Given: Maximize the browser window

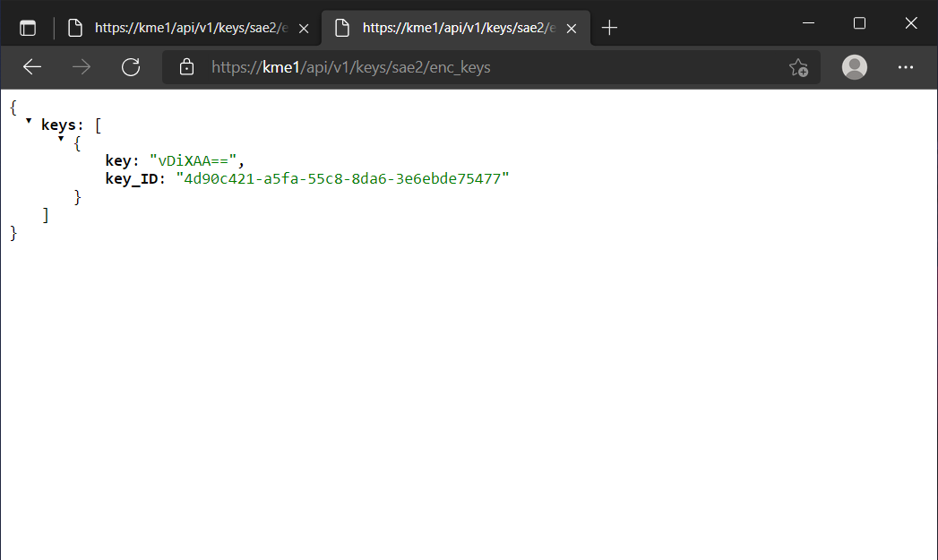Looking at the screenshot, I should point(860,22).
